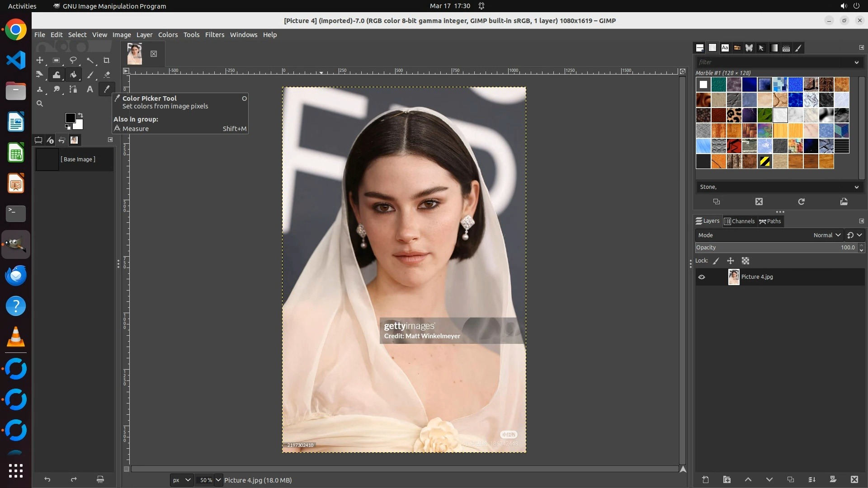Click the black foreground color swatch

tap(70, 118)
